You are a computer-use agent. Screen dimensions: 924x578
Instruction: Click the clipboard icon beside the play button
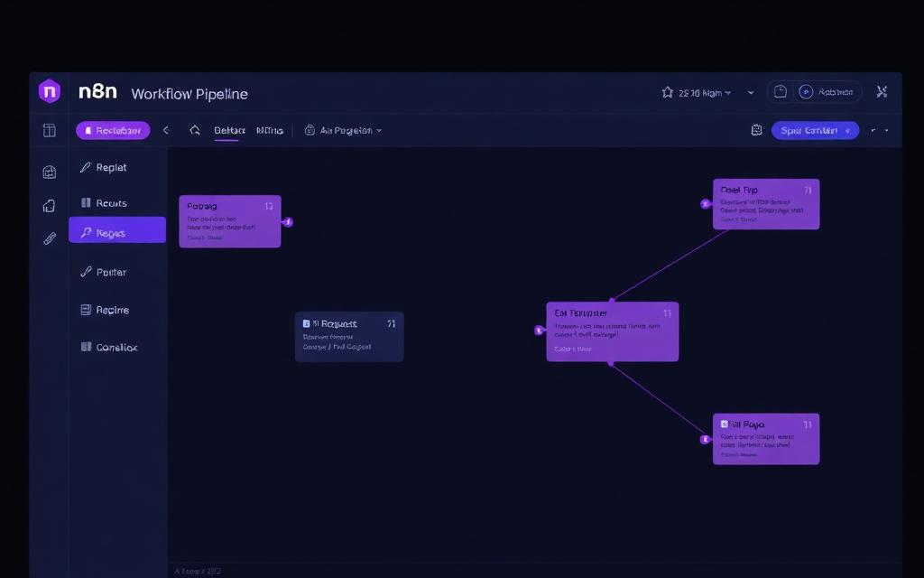click(781, 91)
